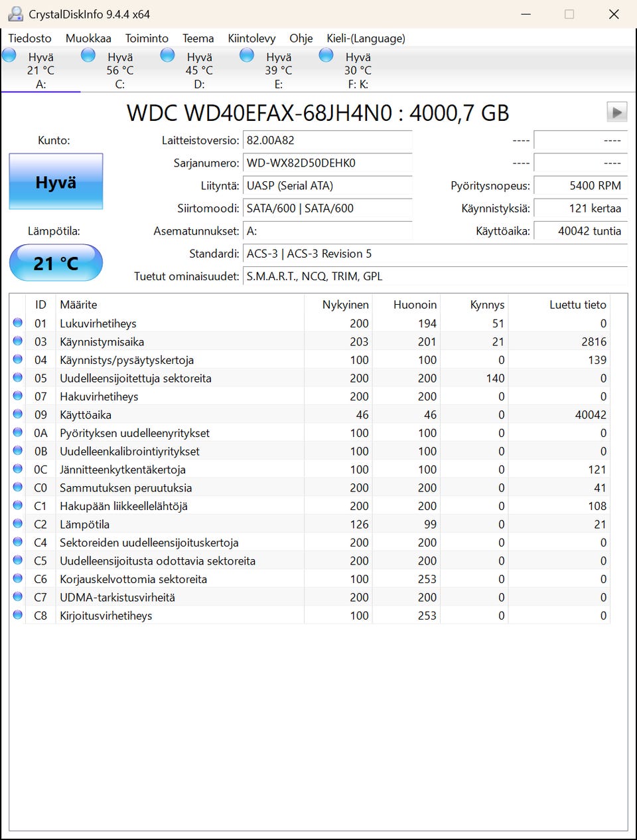Viewport: 637px width, 840px height.
Task: Click the Liityntä field UASP (Serial ATA)
Action: pos(328,186)
